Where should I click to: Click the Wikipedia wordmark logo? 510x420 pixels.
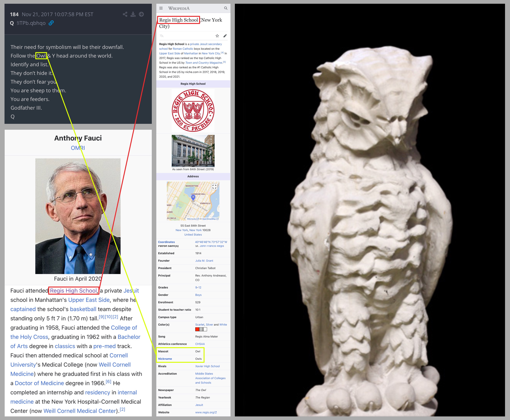coord(179,8)
